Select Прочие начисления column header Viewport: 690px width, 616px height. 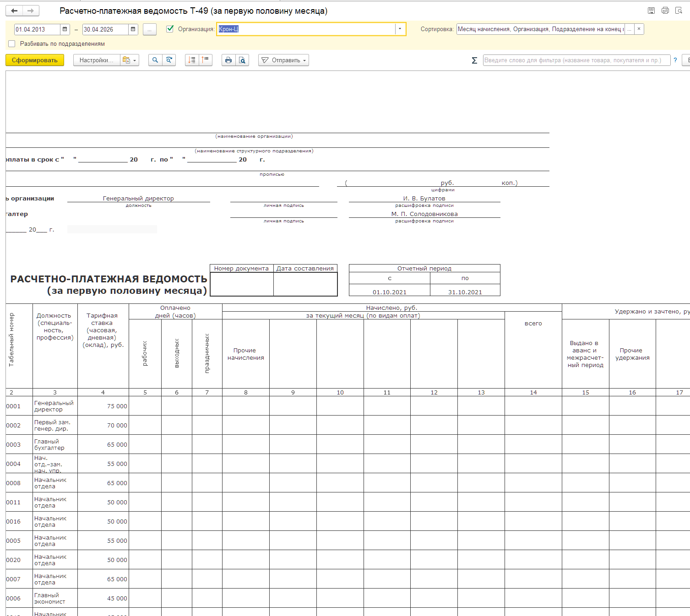pyautogui.click(x=246, y=354)
